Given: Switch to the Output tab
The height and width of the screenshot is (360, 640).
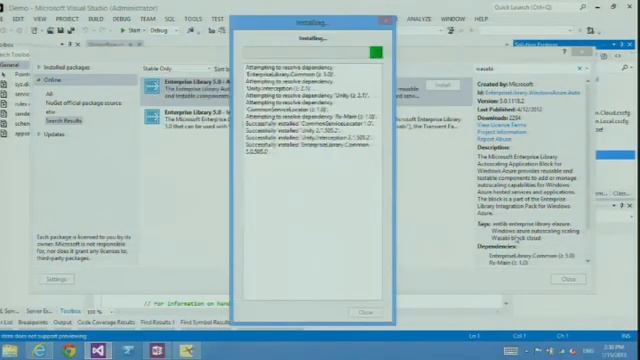Looking at the screenshot, I should 62,322.
